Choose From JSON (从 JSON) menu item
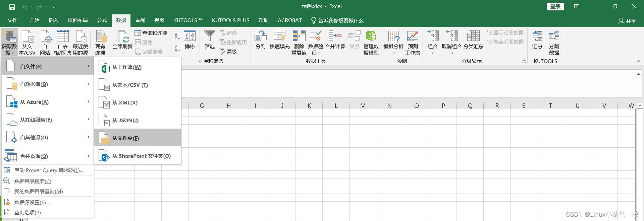The image size is (644, 221). tap(138, 120)
